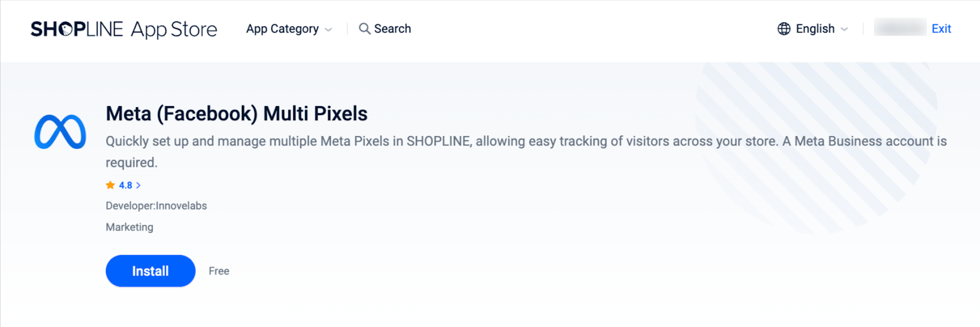Click the SHOPLINE App Store logo
The image size is (980, 327).
point(124,29)
